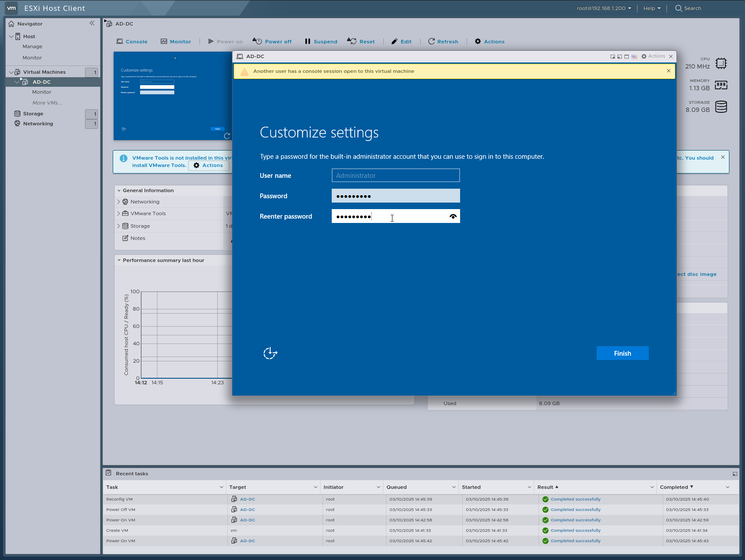Open AD-DC link in Recent tasks
Screen dimensions: 745x560
click(247, 499)
